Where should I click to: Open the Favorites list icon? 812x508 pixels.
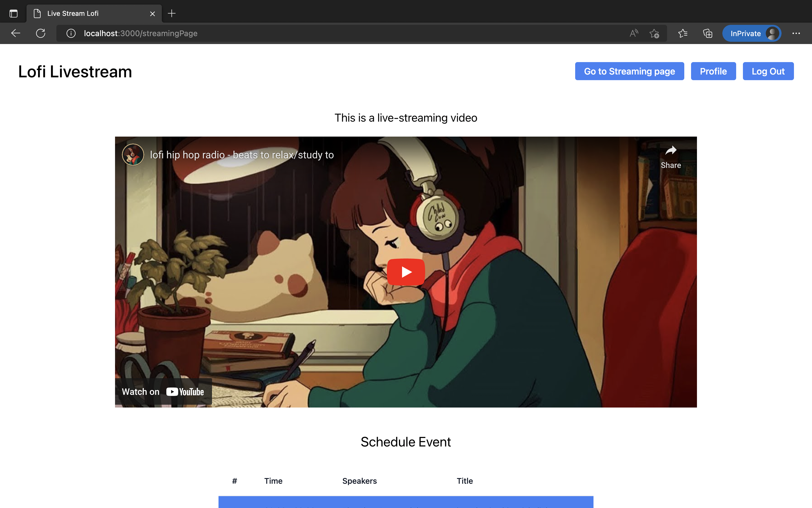(x=683, y=33)
